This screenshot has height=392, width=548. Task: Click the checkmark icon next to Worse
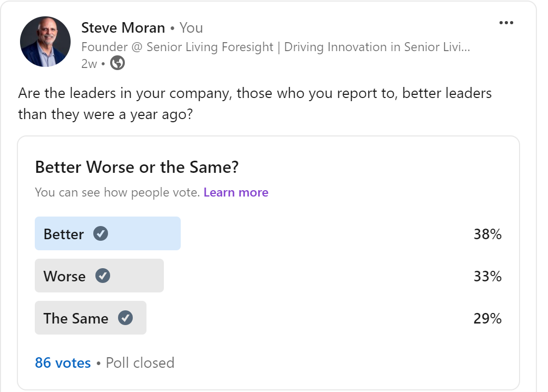[103, 276]
